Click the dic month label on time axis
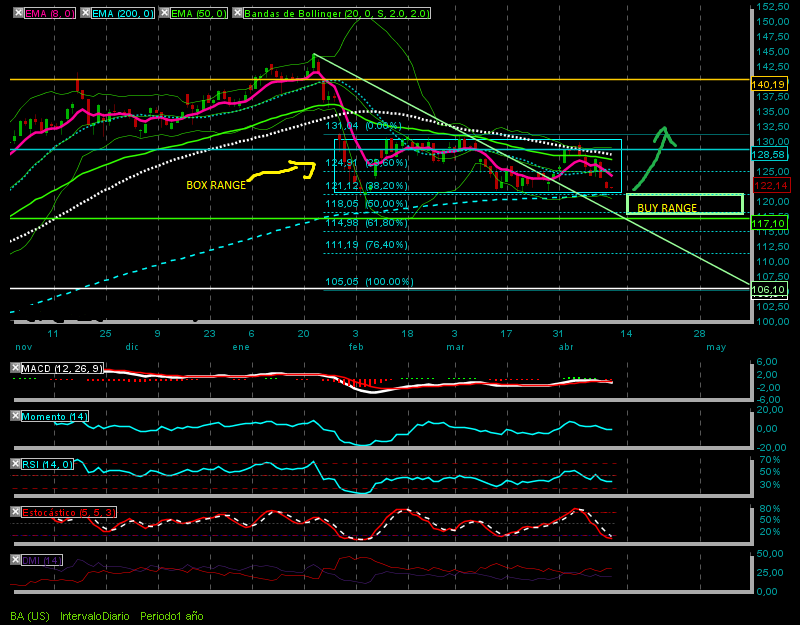The width and height of the screenshot is (800, 625). pyautogui.click(x=132, y=347)
